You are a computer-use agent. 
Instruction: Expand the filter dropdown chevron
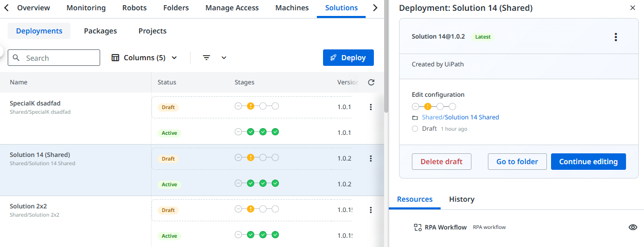224,58
